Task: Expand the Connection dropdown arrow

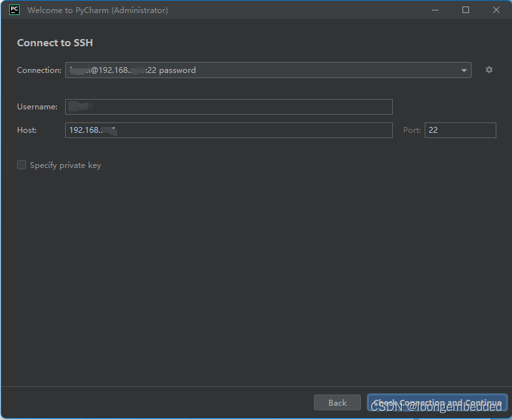Action: click(464, 70)
